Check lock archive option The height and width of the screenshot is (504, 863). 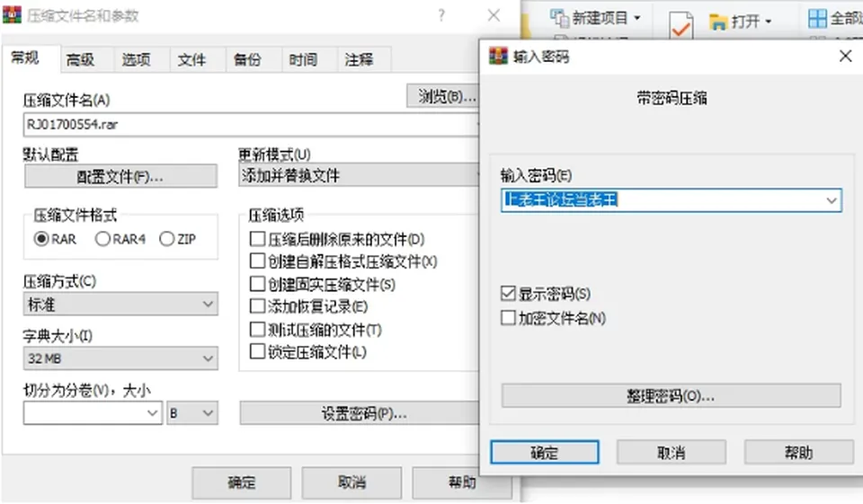click(x=257, y=351)
